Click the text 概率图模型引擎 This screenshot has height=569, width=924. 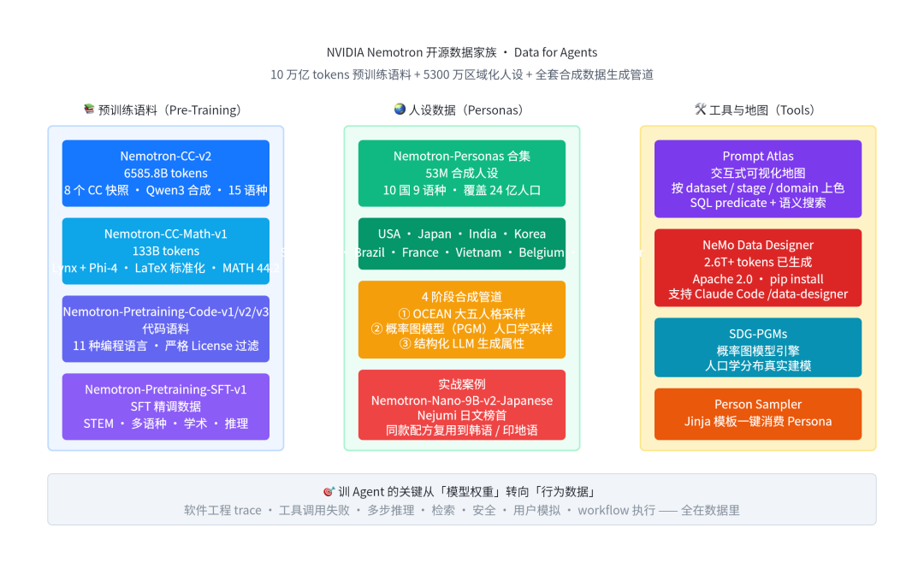pyautogui.click(x=758, y=351)
